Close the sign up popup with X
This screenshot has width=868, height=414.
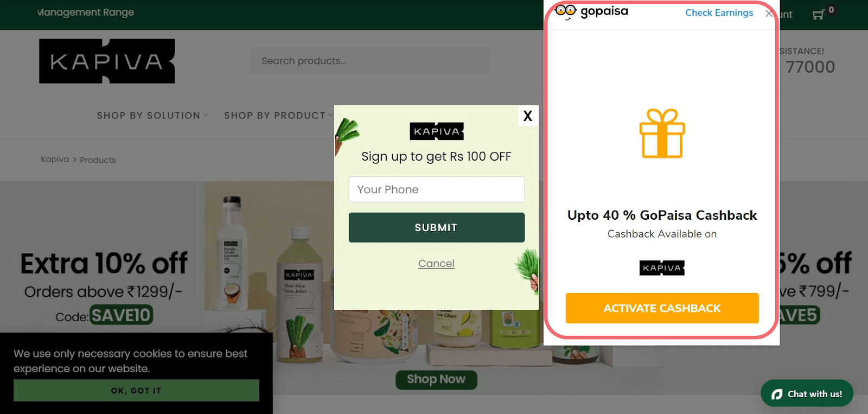pyautogui.click(x=528, y=116)
